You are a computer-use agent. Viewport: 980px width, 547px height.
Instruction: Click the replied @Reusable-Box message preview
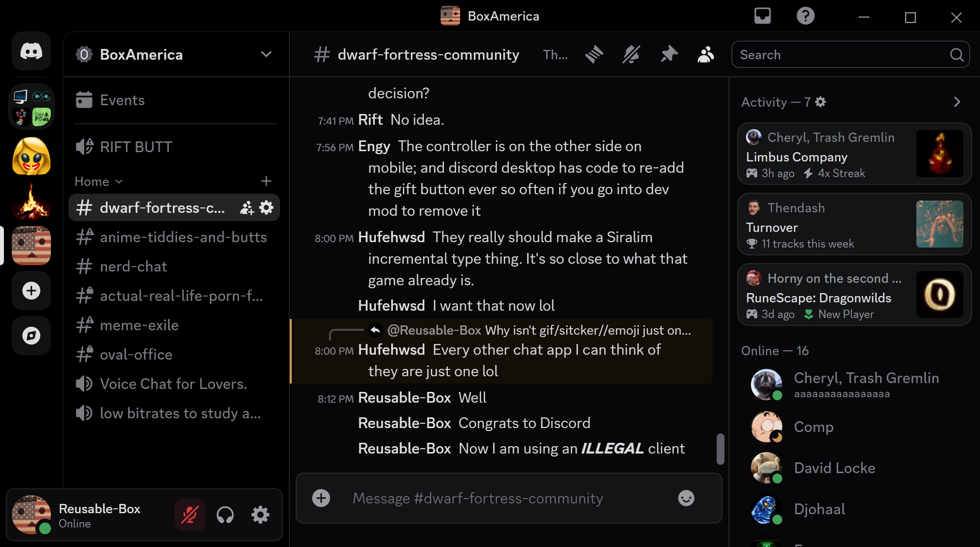pyautogui.click(x=538, y=331)
